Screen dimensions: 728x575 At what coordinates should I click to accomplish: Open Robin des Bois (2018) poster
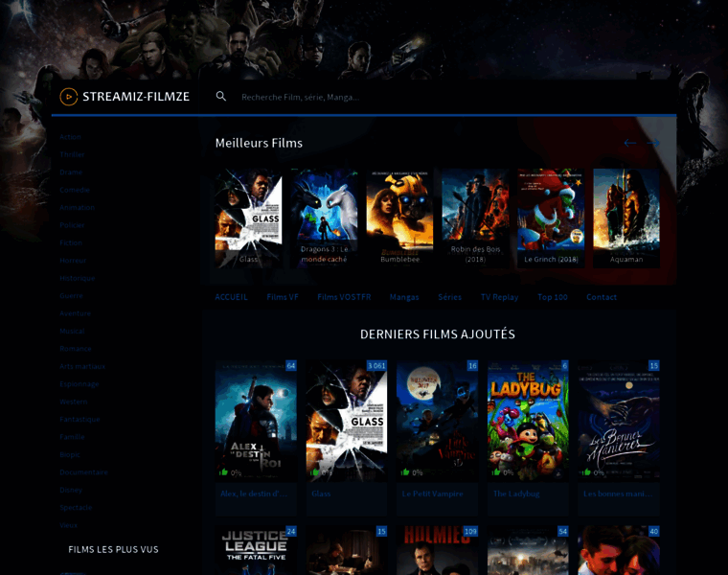[x=475, y=218]
